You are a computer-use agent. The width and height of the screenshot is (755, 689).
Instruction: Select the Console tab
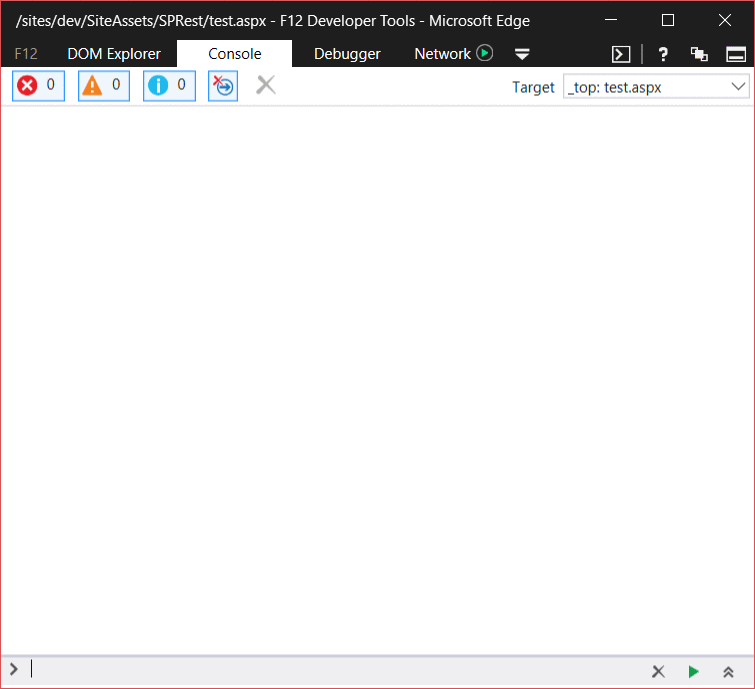pos(234,53)
